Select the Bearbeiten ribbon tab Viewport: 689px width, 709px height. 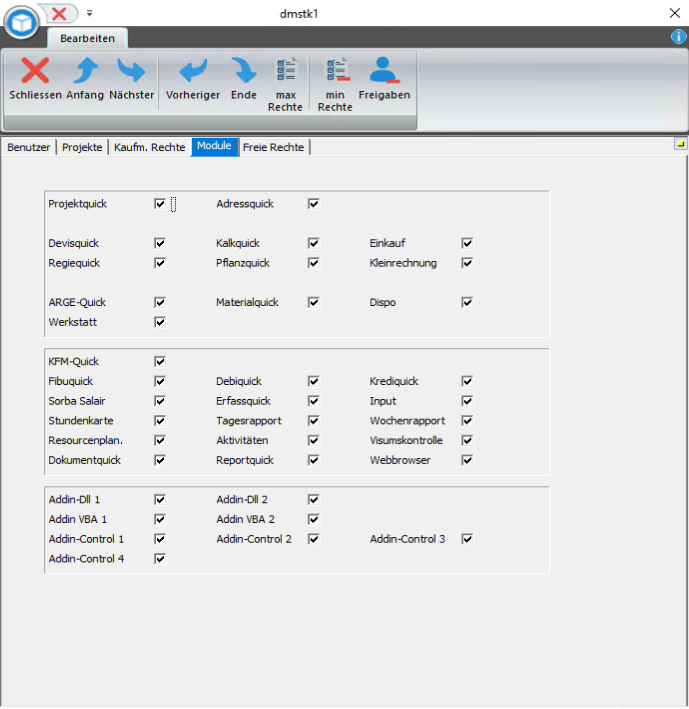pos(87,38)
